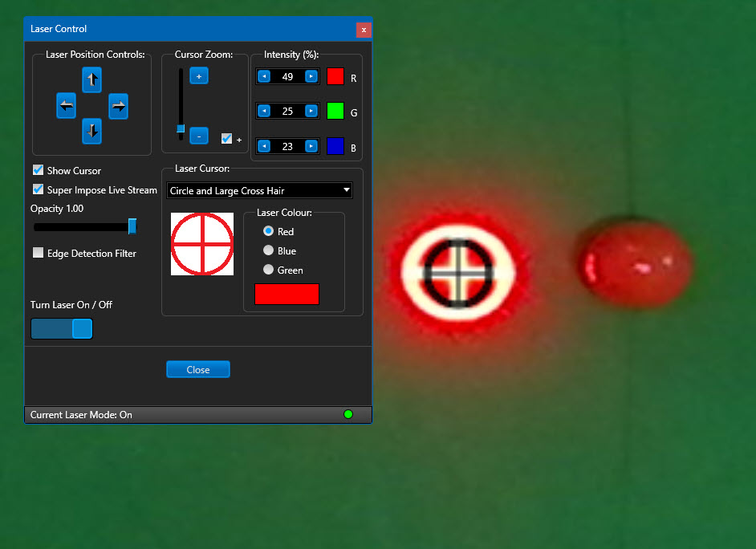Click the blue B intensity color swatch

click(x=335, y=146)
